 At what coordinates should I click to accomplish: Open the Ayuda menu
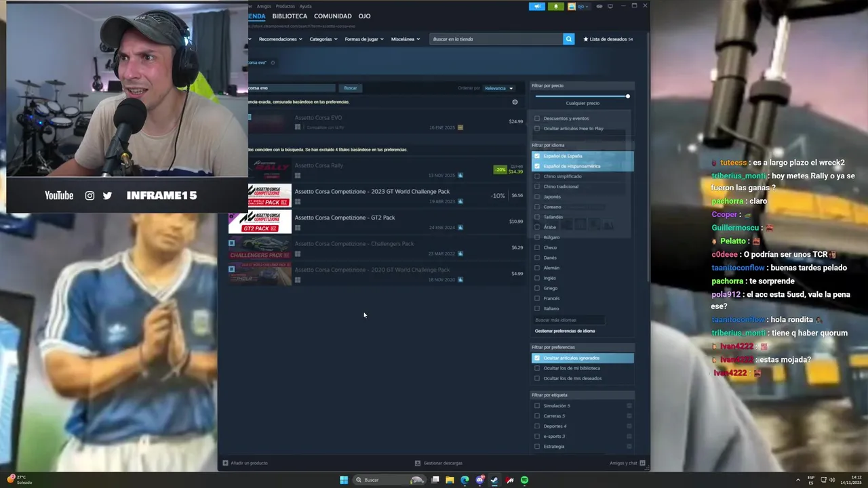coord(306,6)
